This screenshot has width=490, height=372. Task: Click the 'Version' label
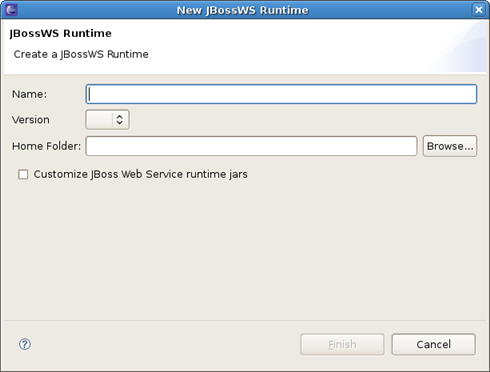(31, 120)
